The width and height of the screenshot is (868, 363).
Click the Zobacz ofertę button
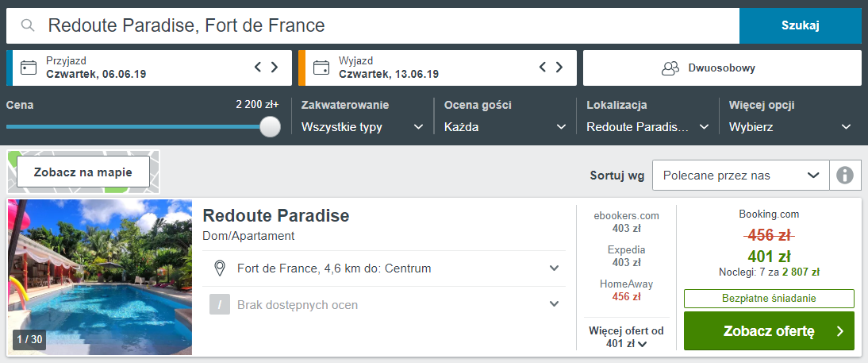(x=769, y=331)
